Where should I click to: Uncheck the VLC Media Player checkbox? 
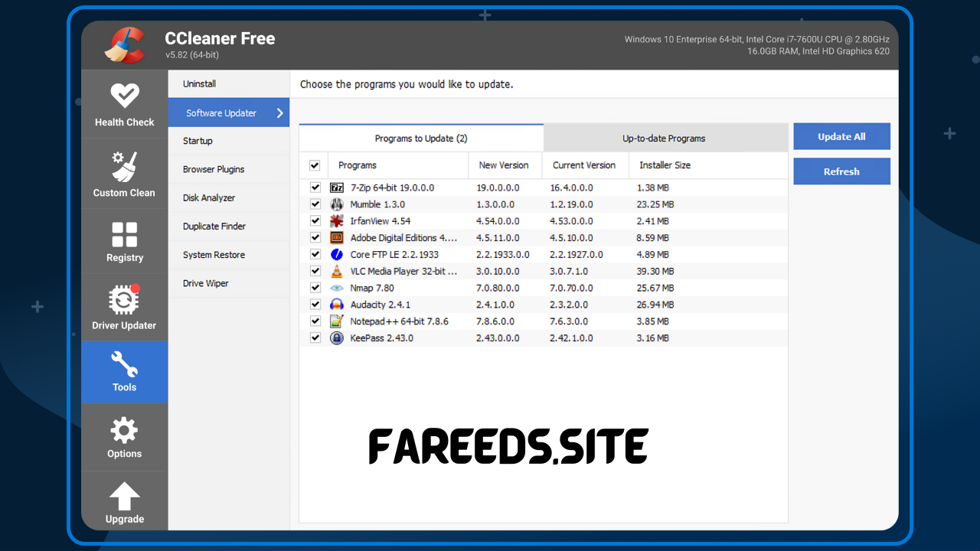point(315,271)
